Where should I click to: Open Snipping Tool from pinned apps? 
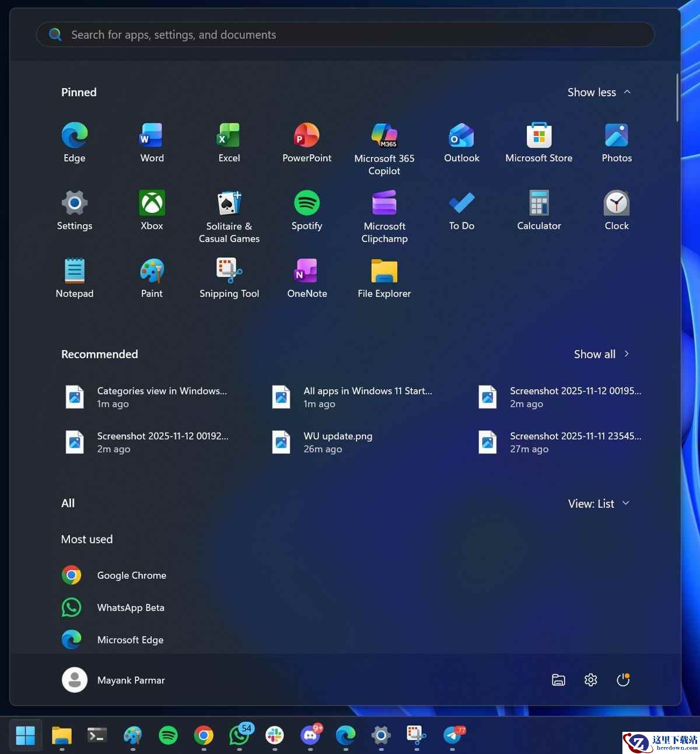click(229, 278)
